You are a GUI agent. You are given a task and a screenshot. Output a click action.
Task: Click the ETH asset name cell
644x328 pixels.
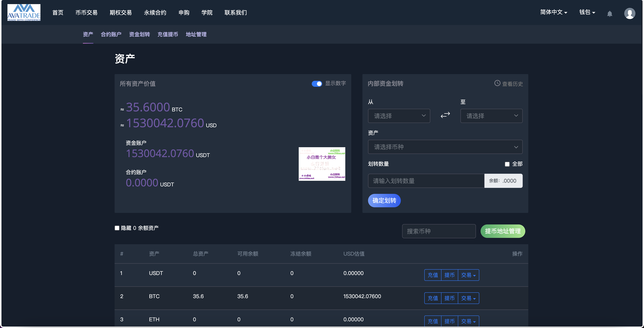point(154,319)
